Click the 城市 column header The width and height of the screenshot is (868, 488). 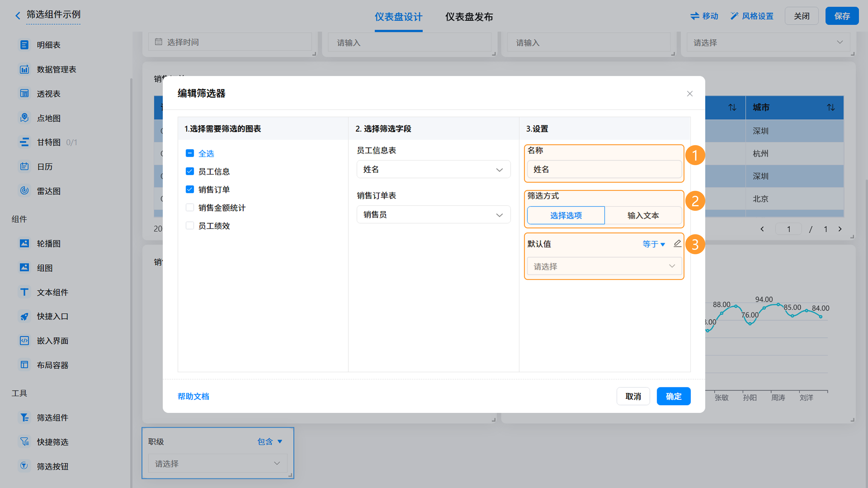[x=795, y=107]
